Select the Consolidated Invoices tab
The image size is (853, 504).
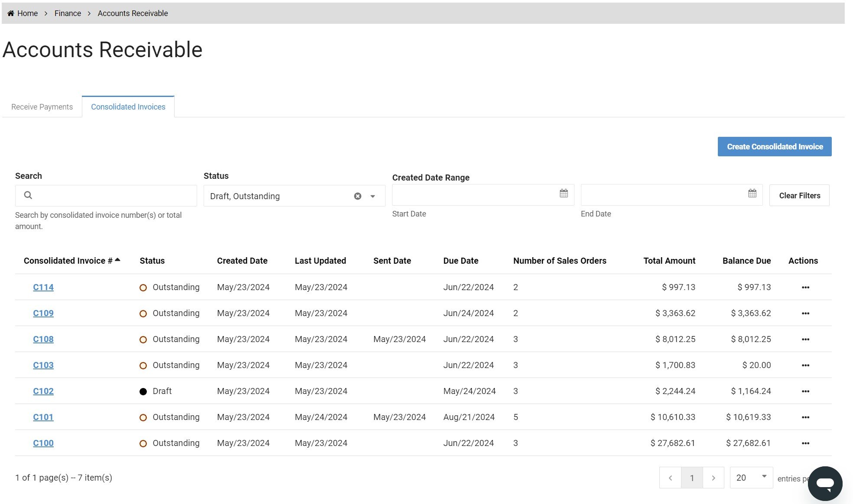128,107
